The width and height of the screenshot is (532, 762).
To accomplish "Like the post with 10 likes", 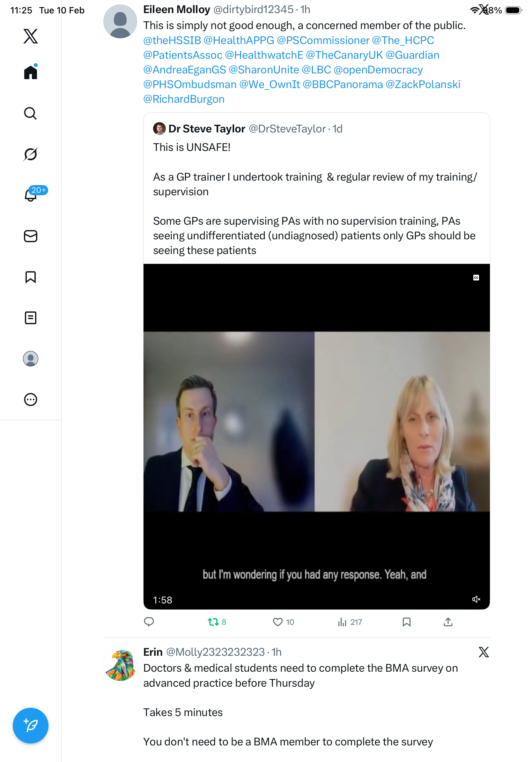I will click(x=283, y=622).
